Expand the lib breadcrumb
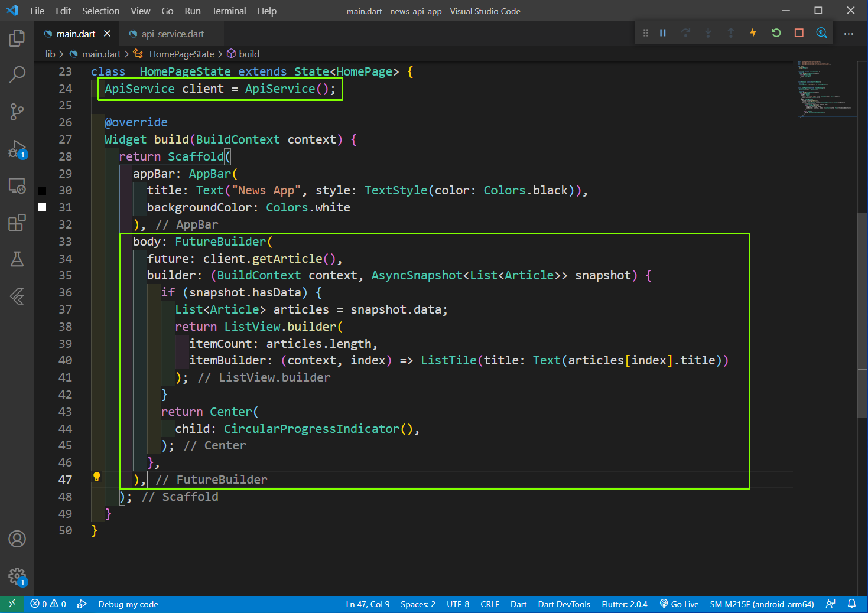868x613 pixels. 50,54
